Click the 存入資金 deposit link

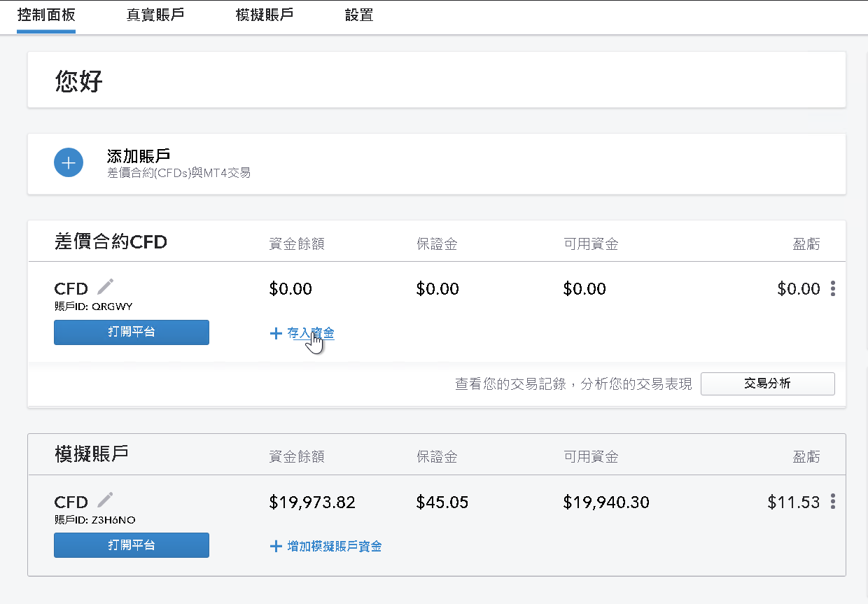pyautogui.click(x=309, y=334)
